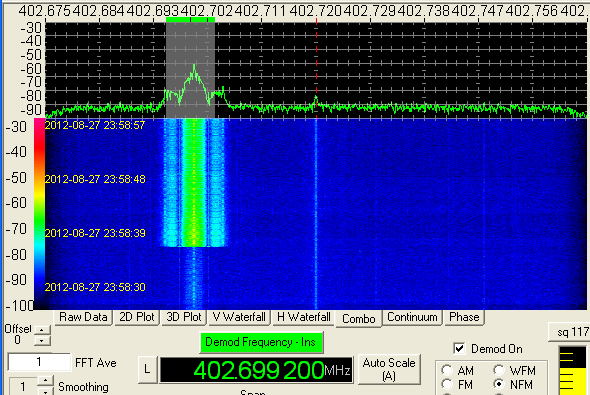The height and width of the screenshot is (395, 590).
Task: Switch to the Raw Data tab
Action: click(x=83, y=317)
